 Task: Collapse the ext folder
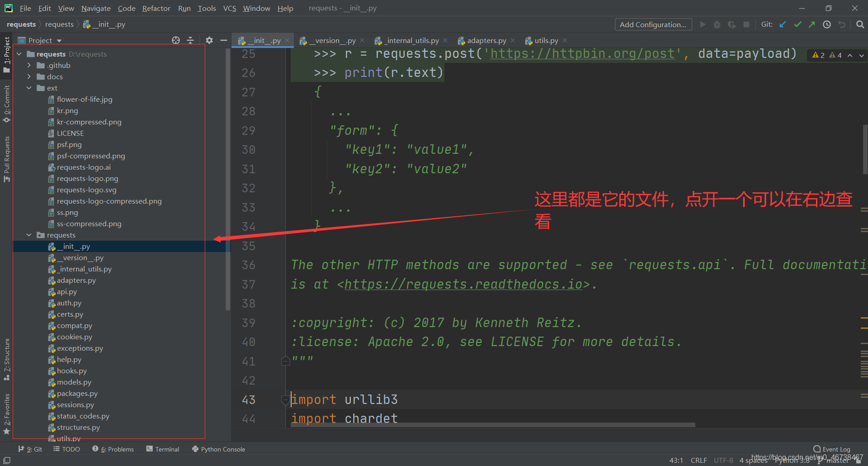pos(29,88)
